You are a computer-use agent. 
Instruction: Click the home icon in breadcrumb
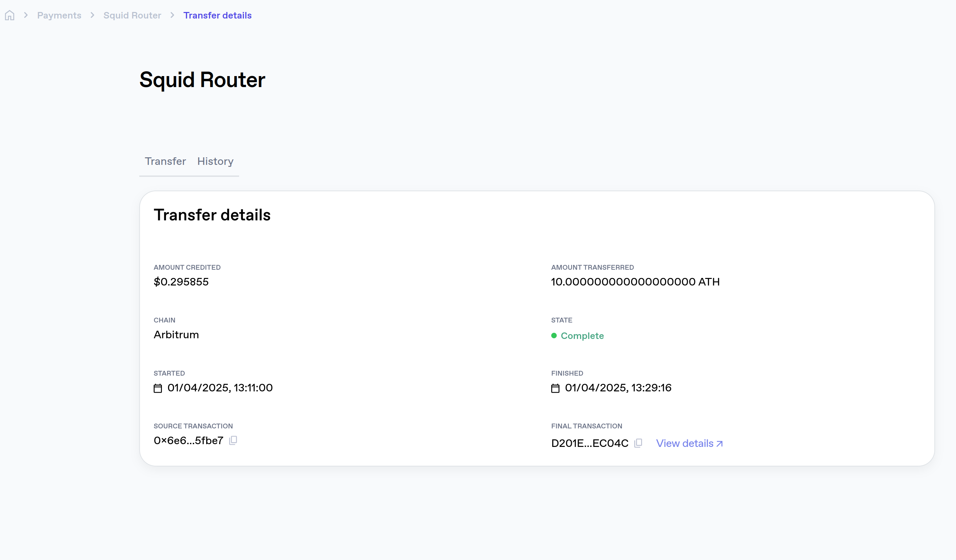(x=10, y=15)
